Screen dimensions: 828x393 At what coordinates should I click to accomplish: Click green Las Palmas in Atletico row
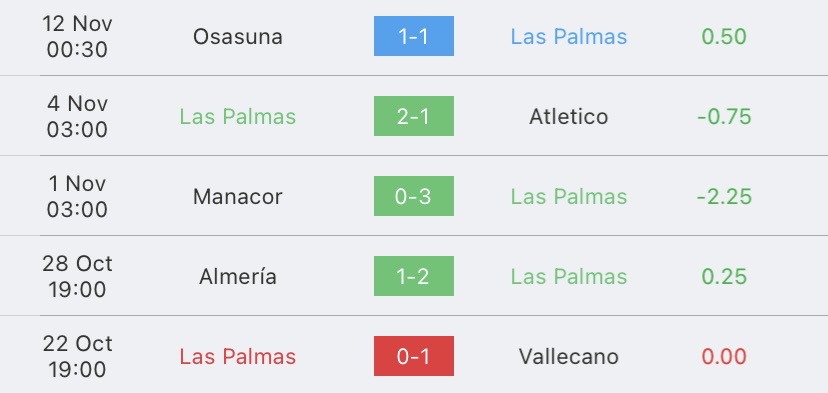click(238, 117)
